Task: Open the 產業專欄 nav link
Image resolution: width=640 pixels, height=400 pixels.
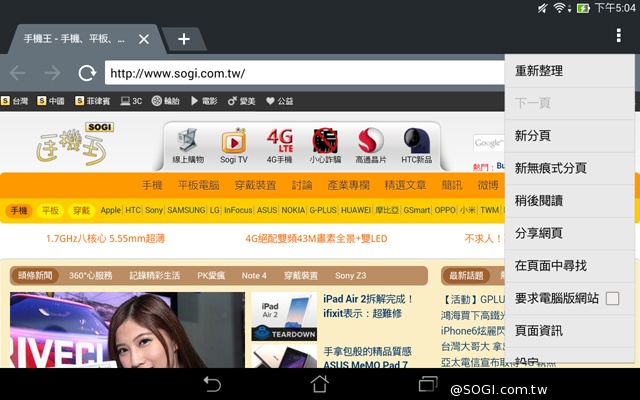Action: coord(348,185)
